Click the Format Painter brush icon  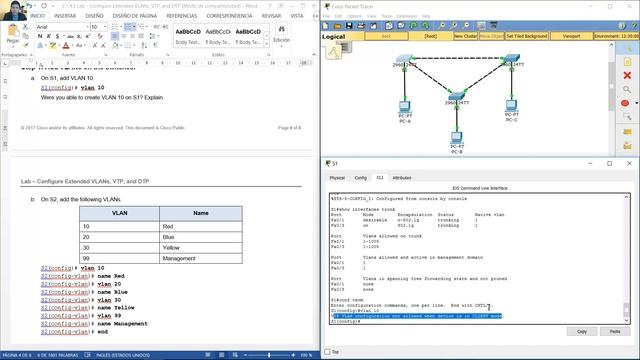pyautogui.click(x=25, y=45)
